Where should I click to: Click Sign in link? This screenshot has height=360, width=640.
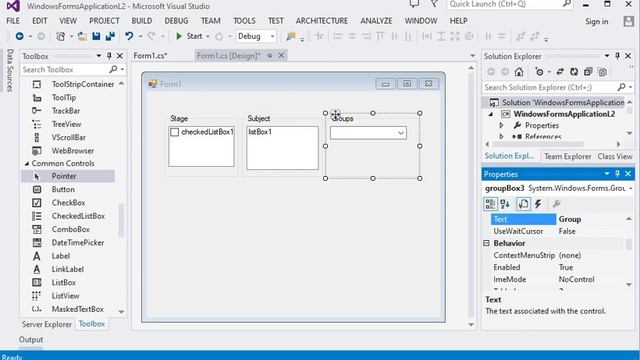click(596, 22)
